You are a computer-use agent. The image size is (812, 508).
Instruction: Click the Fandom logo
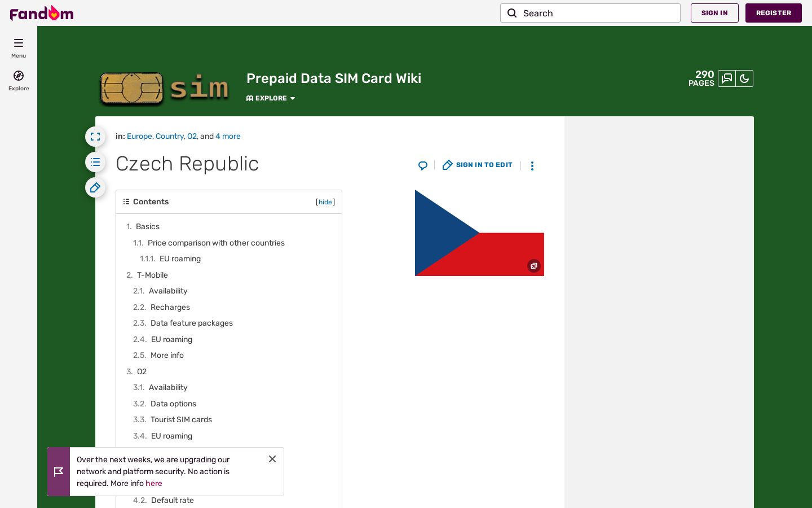(42, 13)
